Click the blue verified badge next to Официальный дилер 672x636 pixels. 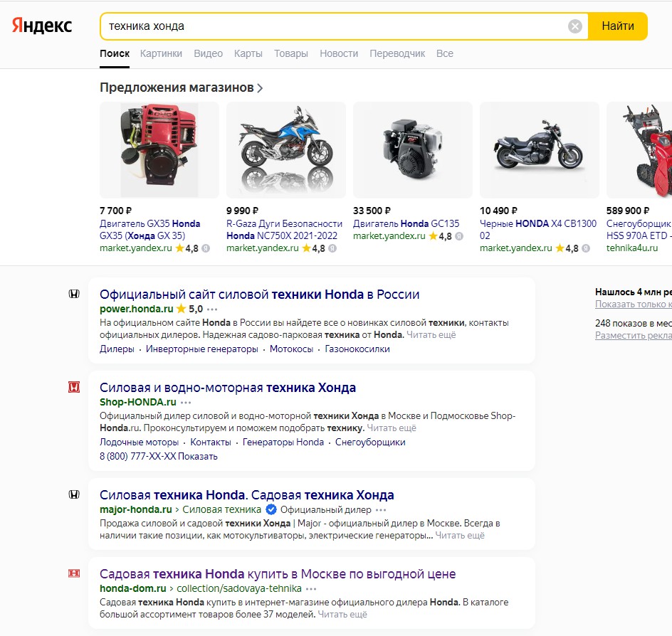pos(271,509)
